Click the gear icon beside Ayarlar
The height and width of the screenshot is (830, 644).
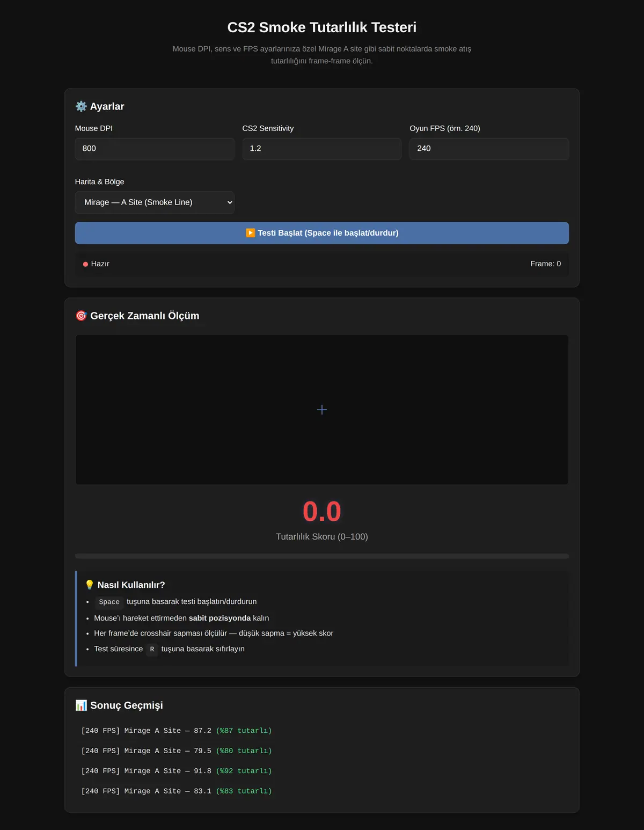81,106
